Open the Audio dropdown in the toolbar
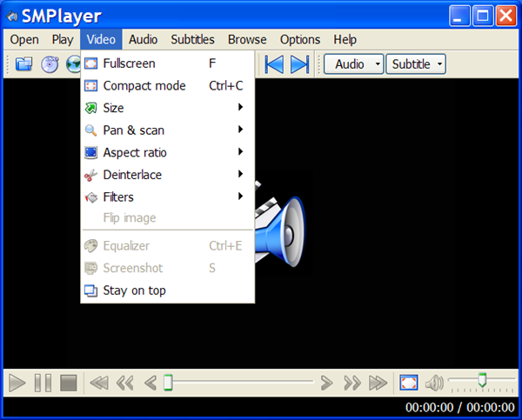Image resolution: width=522 pixels, height=420 pixels. [x=353, y=64]
